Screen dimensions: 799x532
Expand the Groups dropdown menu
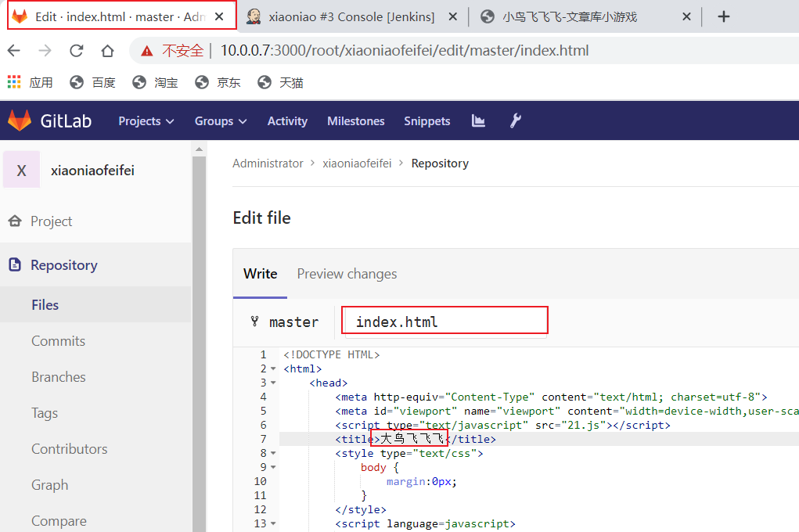click(x=221, y=121)
